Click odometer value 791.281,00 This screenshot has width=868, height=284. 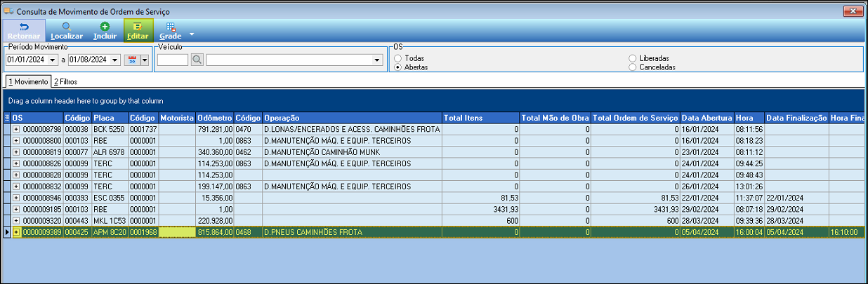click(214, 130)
